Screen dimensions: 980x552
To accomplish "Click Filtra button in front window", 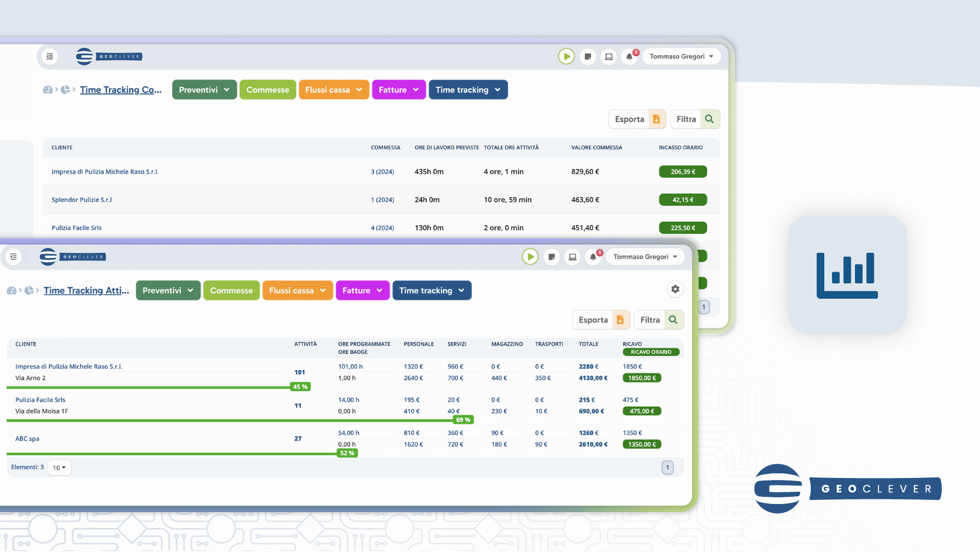I will coord(658,320).
